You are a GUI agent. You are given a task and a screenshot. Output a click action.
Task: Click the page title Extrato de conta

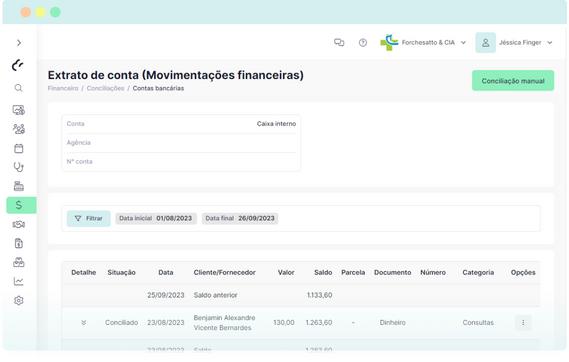[176, 75]
